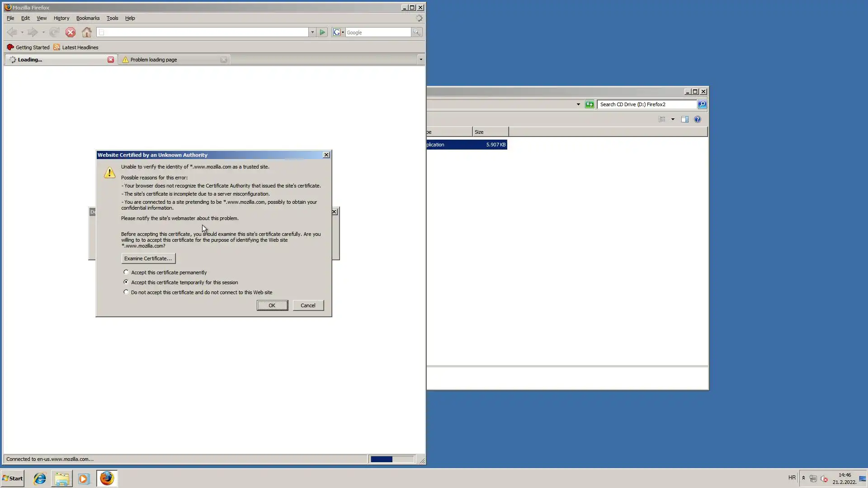Click the Stop loading red X icon
The width and height of the screenshot is (868, 488).
point(70,32)
